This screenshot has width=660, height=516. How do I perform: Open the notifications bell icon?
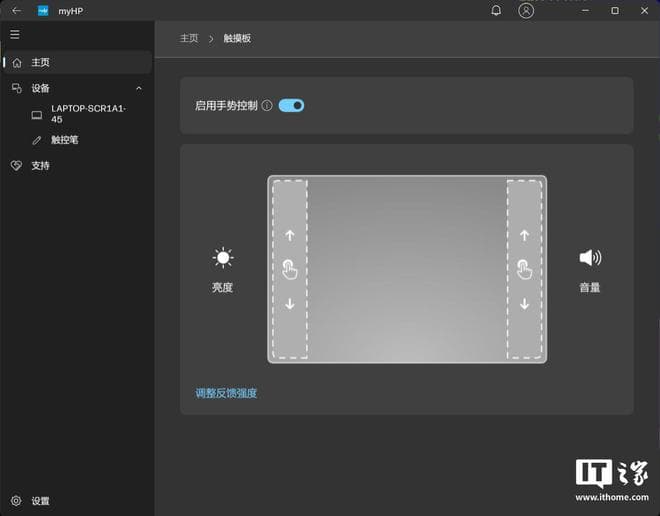tap(496, 11)
